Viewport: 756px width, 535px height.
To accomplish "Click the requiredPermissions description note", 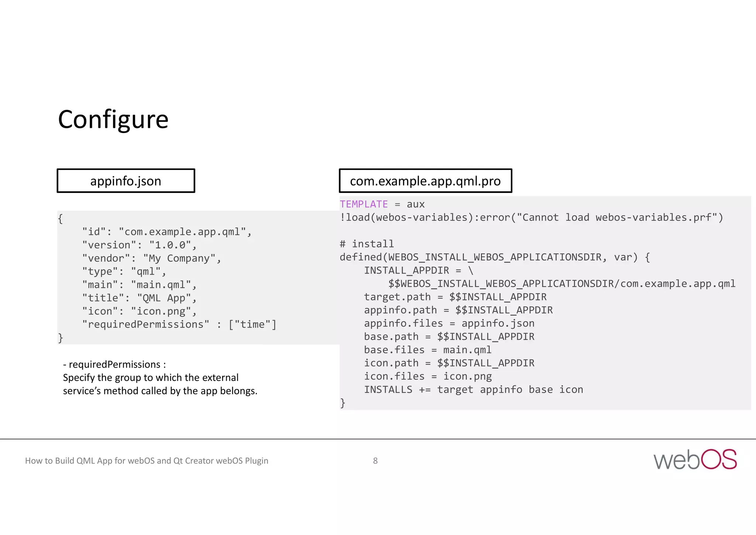I will pos(160,378).
